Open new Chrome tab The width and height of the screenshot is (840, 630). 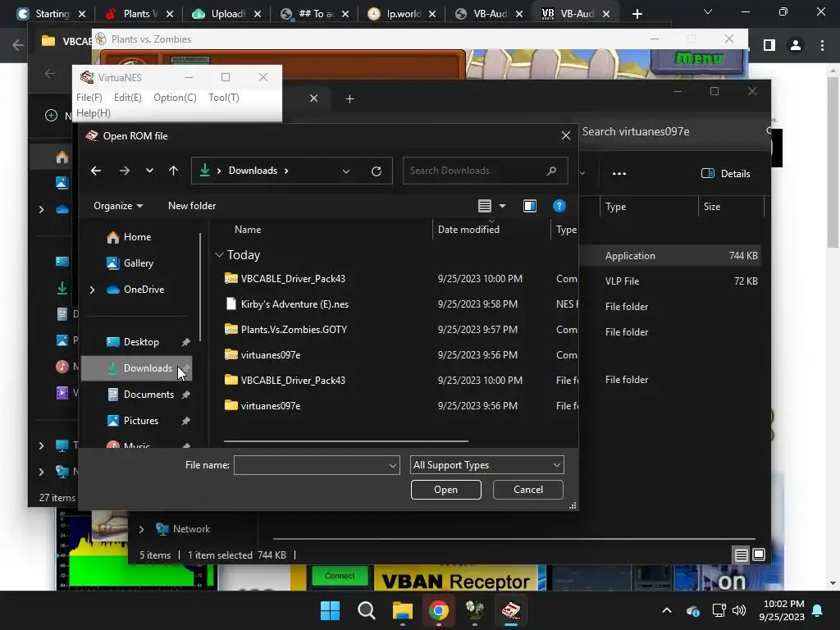tap(637, 14)
